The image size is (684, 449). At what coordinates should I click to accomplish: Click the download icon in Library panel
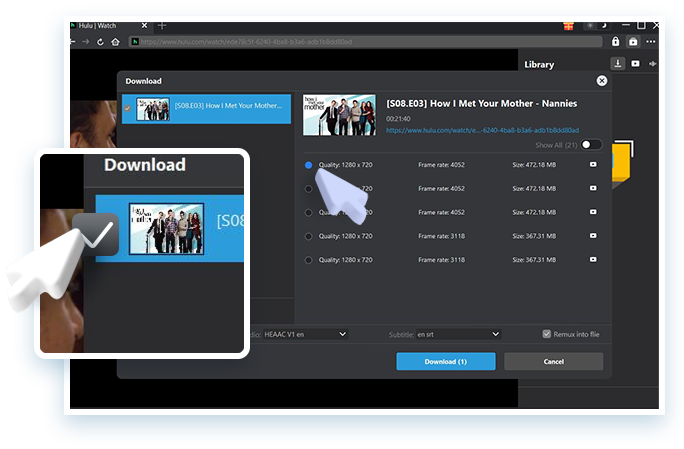coord(618,64)
